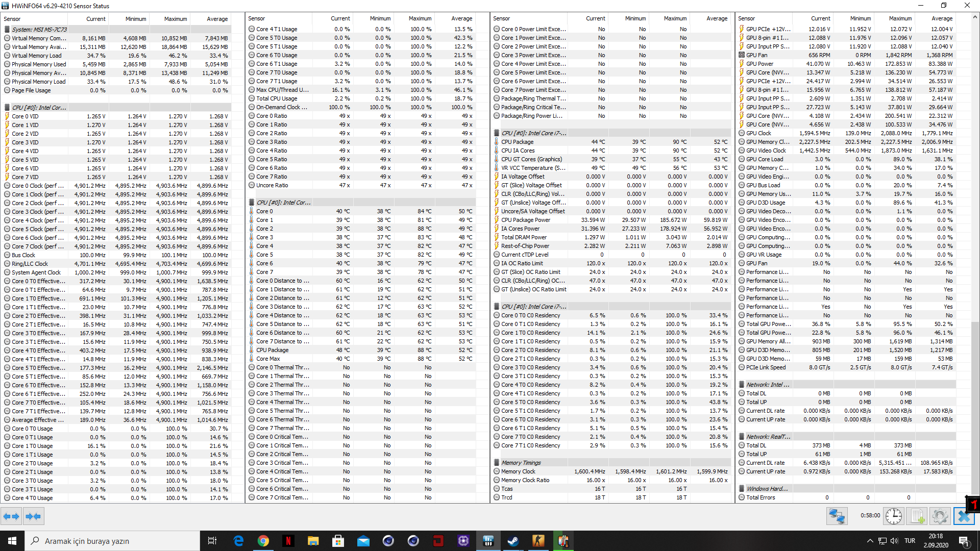The image size is (980, 551).
Task: Open the Mail app on the taskbar
Action: click(363, 541)
